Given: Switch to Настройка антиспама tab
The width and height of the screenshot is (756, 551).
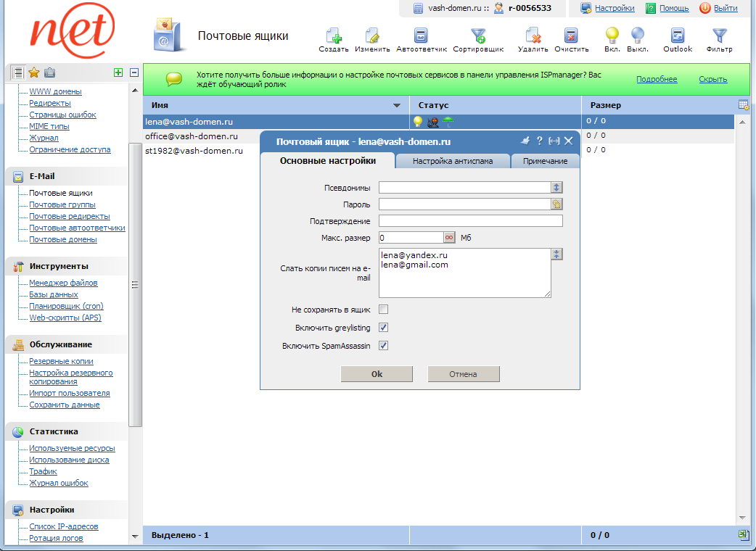Looking at the screenshot, I should (453, 161).
